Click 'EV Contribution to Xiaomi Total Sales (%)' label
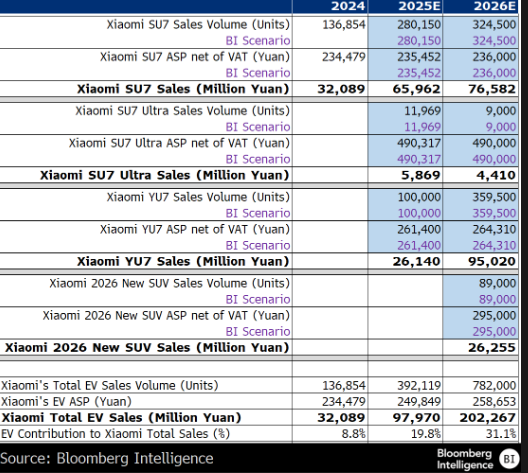Screen dimensions: 528x473 point(116,434)
